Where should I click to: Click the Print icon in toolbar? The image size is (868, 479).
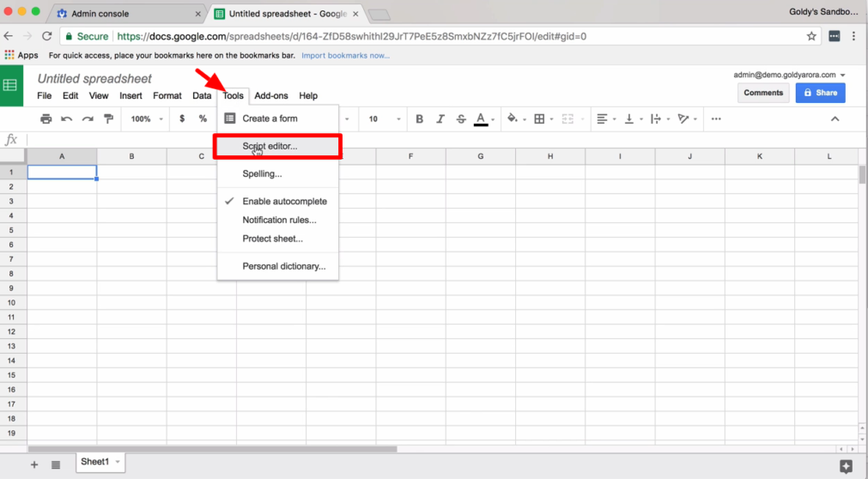[x=46, y=118]
